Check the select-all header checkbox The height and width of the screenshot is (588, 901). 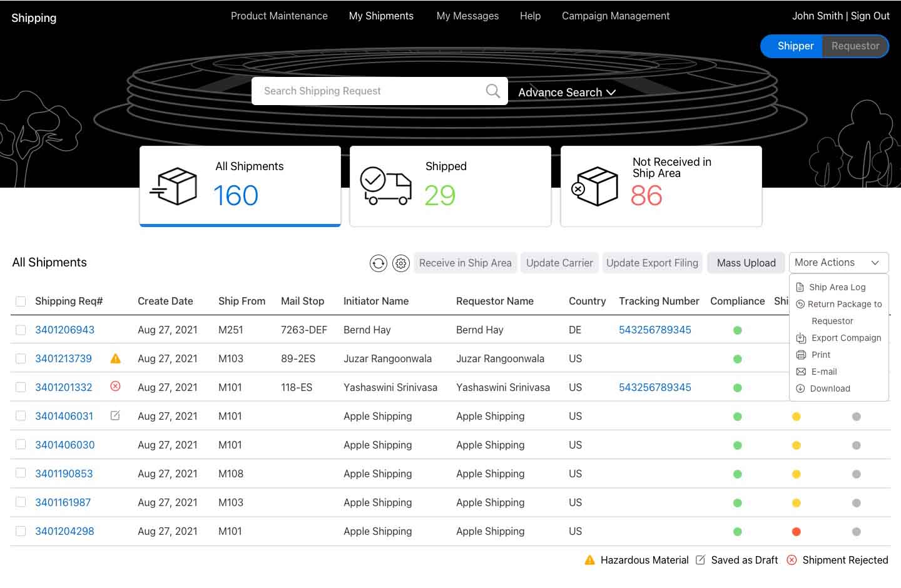tap(21, 302)
